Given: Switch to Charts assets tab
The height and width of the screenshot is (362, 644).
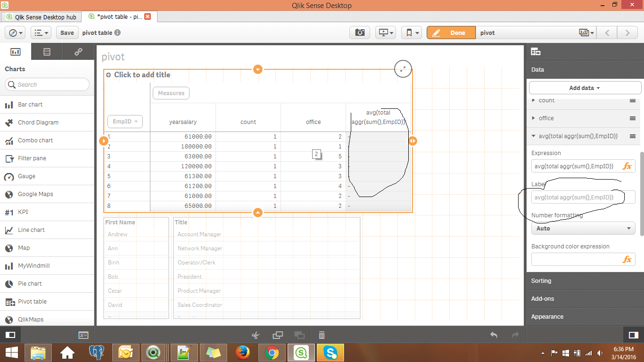Looking at the screenshot, I should tap(16, 52).
